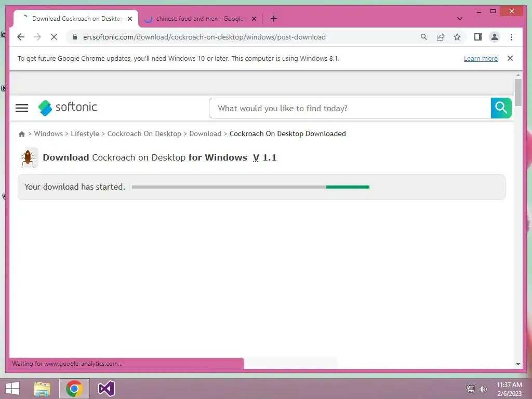Open the network tray icon
This screenshot has height=399, width=532.
coord(470,389)
